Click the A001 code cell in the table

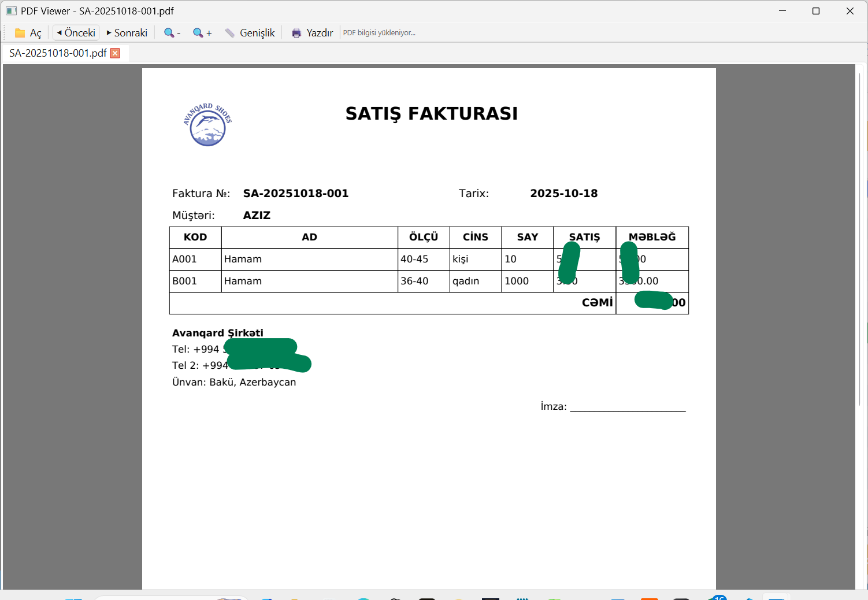[185, 260]
